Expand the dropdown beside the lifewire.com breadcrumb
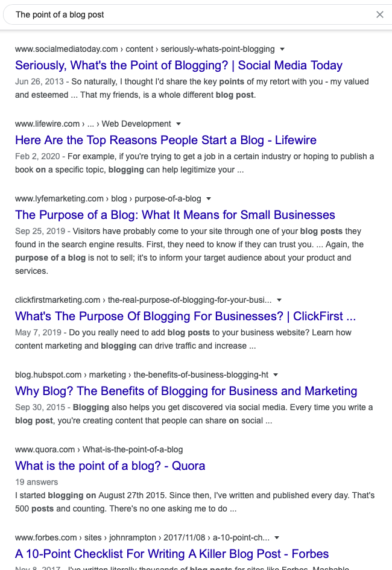Viewport: 392px width, 570px height. [x=179, y=124]
